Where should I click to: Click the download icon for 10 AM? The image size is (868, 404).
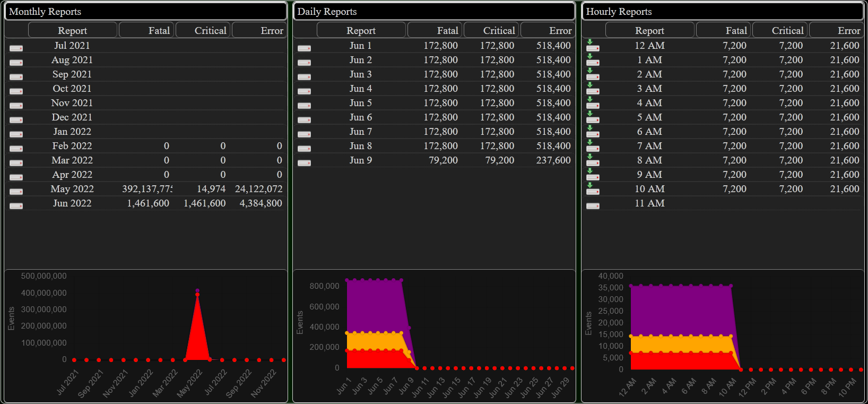593,189
